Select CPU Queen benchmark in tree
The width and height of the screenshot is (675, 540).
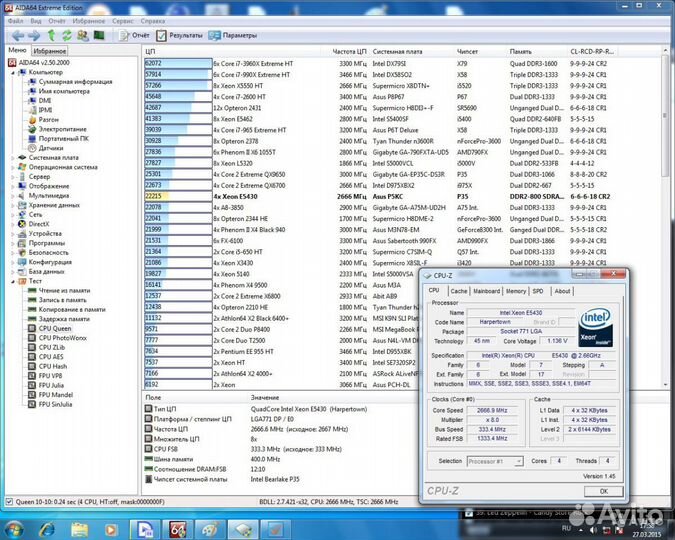click(50, 328)
